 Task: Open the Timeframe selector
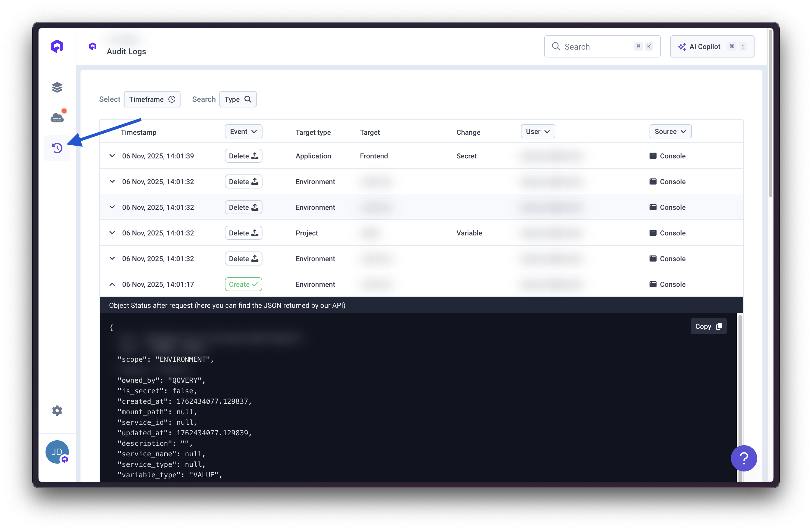pyautogui.click(x=152, y=99)
